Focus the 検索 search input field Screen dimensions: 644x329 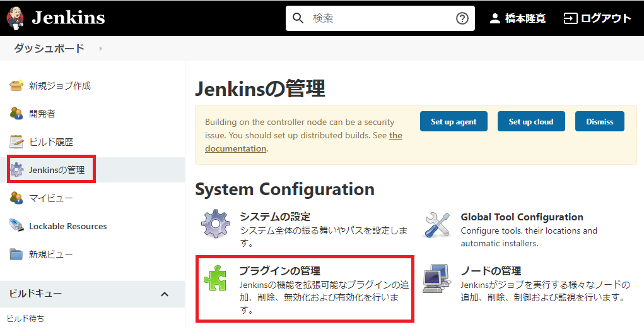380,18
